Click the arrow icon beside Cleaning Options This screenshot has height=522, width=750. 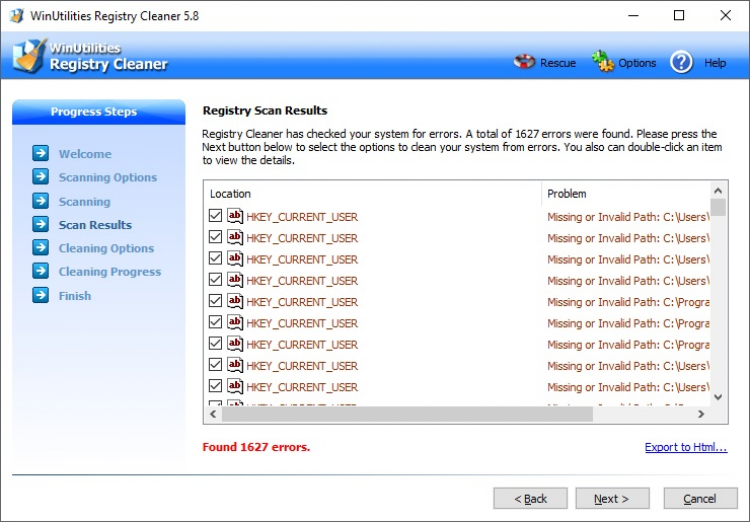pos(41,247)
